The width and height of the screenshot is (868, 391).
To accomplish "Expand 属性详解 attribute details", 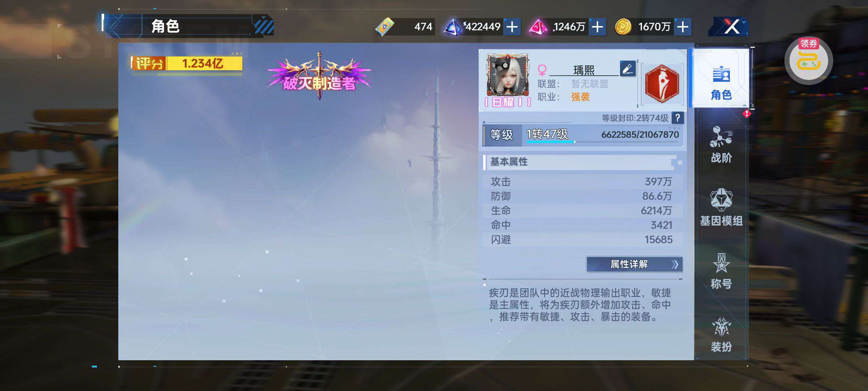I will tap(634, 264).
